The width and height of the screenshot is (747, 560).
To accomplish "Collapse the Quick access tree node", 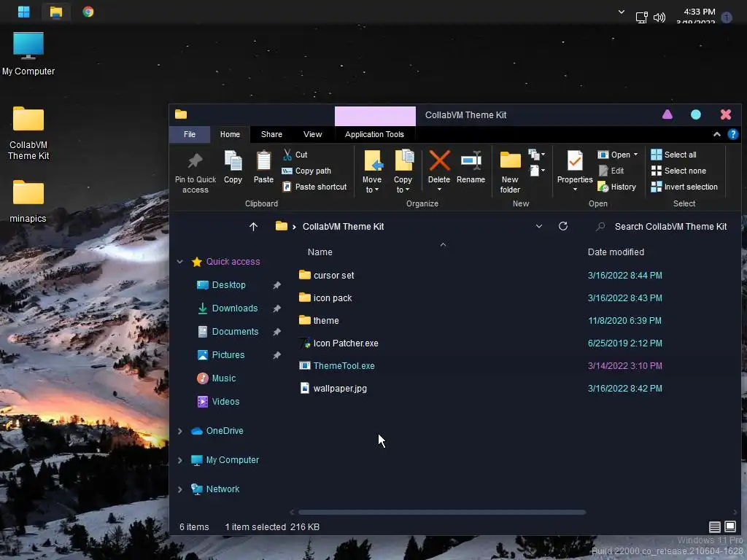I will [x=180, y=262].
